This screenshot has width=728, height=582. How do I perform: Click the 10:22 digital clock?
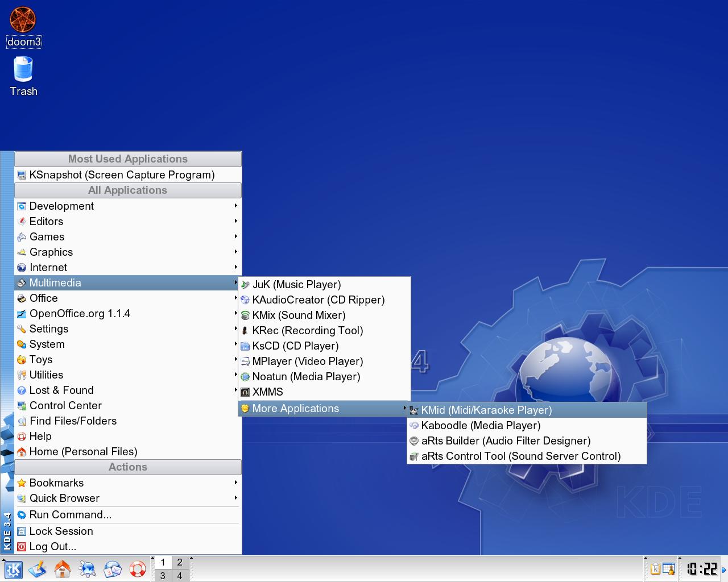701,569
